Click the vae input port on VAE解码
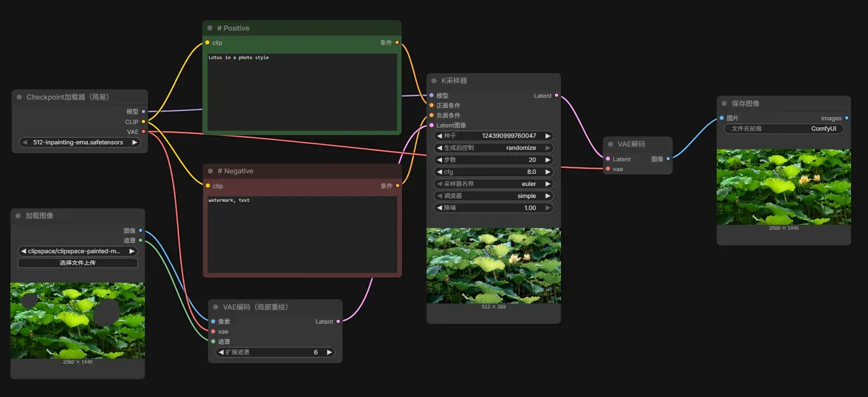 [x=608, y=169]
